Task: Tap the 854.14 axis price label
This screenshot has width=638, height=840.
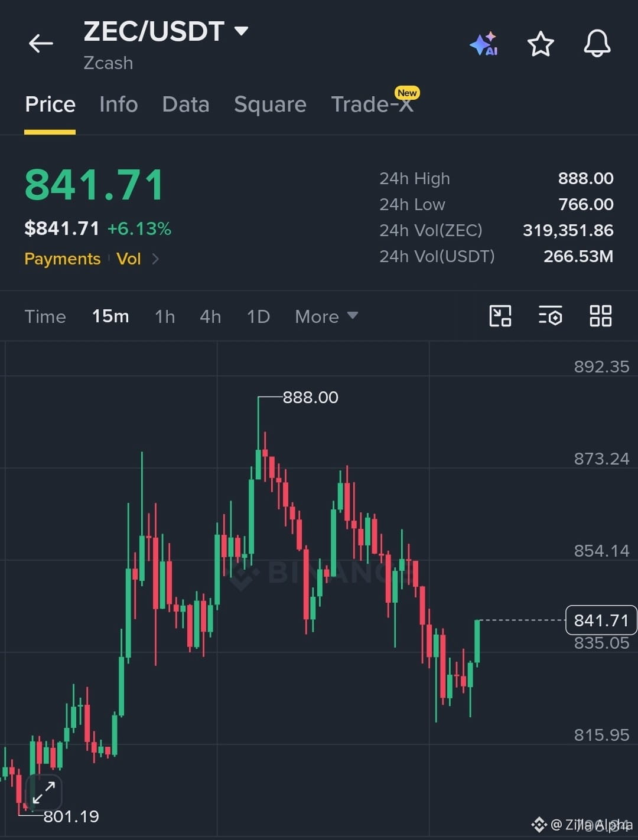Action: [x=601, y=551]
